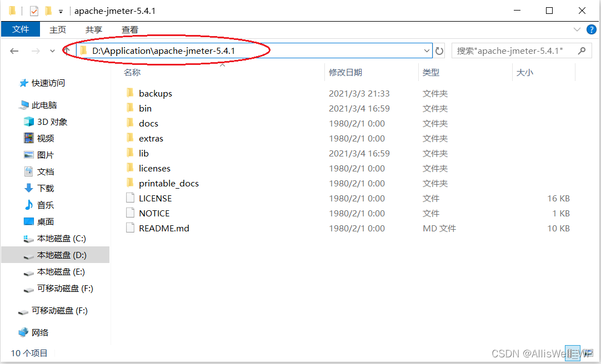The height and width of the screenshot is (364, 601).
Task: Go up one folder level
Action: point(67,51)
